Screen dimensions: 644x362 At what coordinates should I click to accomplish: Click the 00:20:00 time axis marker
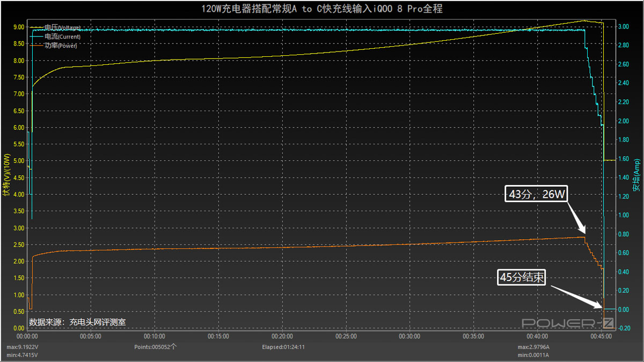[282, 336]
